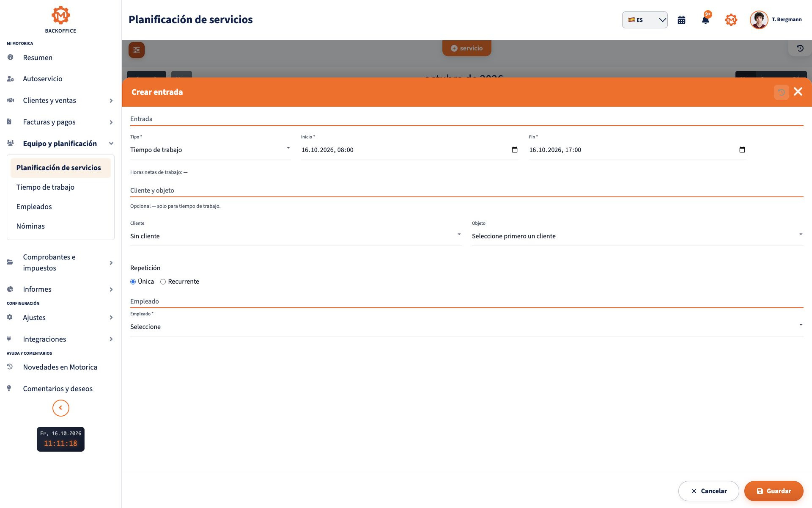Click the filter sliders icon button

137,50
